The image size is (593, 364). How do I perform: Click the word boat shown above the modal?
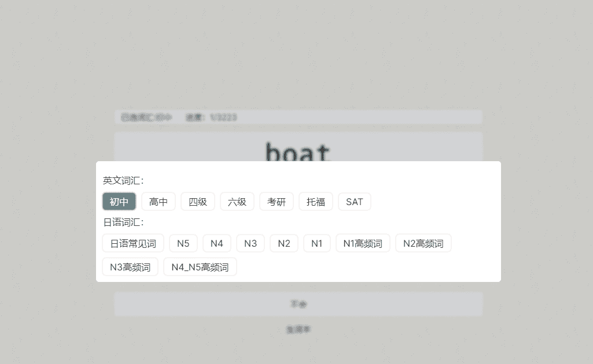coord(298,151)
